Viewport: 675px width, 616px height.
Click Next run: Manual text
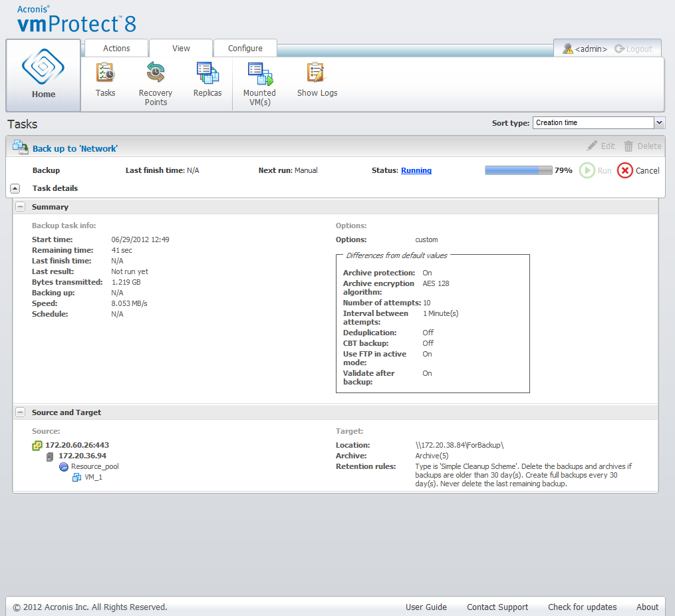[287, 170]
